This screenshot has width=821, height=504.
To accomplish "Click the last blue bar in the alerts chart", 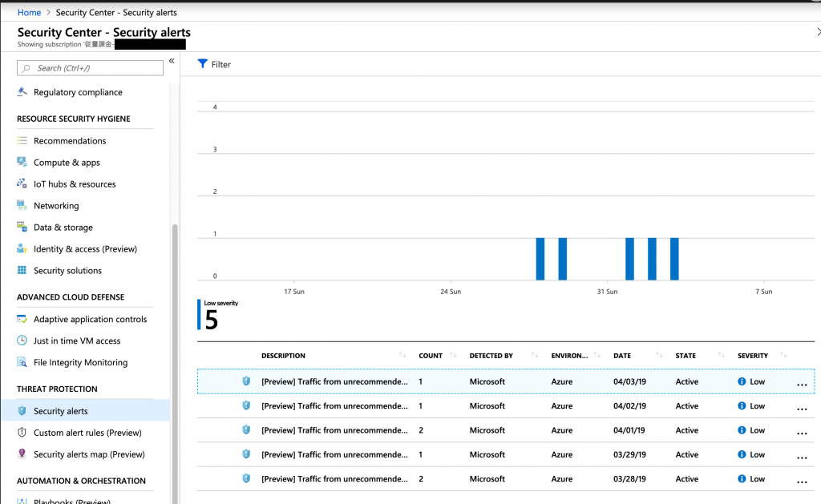I will (x=674, y=259).
